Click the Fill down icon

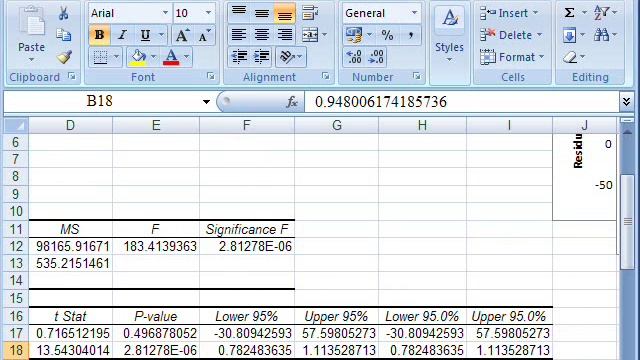pyautogui.click(x=569, y=35)
